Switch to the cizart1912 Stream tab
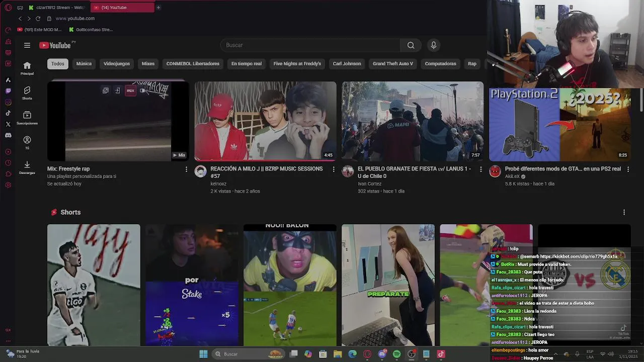 point(57,8)
